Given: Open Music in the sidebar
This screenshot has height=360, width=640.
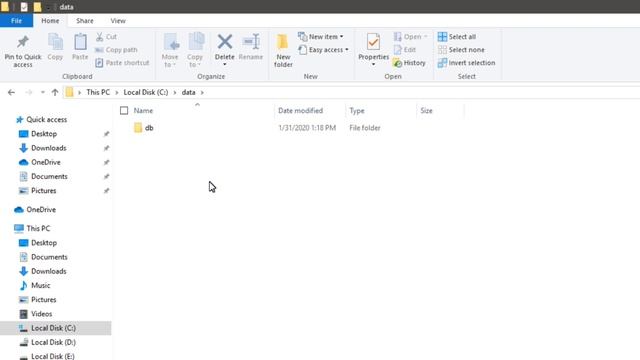Looking at the screenshot, I should pyautogui.click(x=40, y=285).
